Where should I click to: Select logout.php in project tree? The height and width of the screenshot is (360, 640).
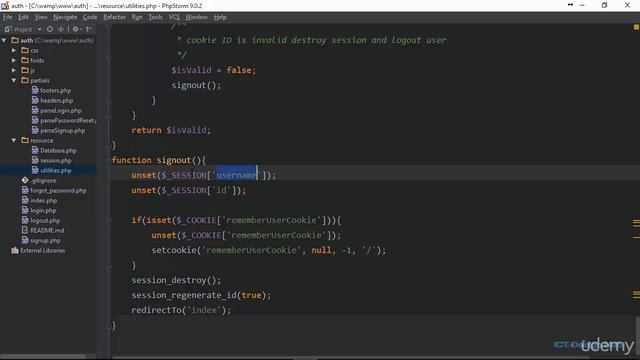pyautogui.click(x=45, y=220)
